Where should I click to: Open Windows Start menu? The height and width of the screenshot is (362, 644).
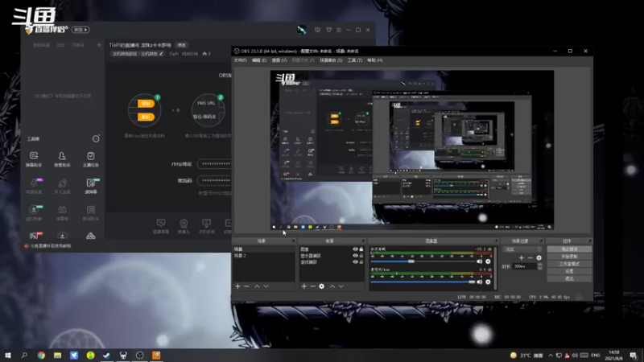[8, 356]
